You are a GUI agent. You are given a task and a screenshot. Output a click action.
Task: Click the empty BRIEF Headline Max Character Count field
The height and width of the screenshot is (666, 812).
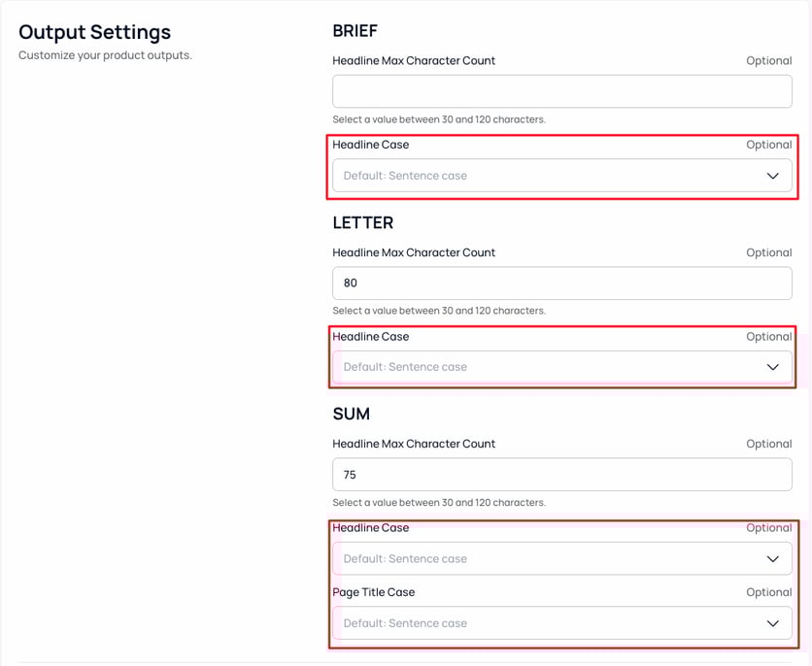(561, 90)
